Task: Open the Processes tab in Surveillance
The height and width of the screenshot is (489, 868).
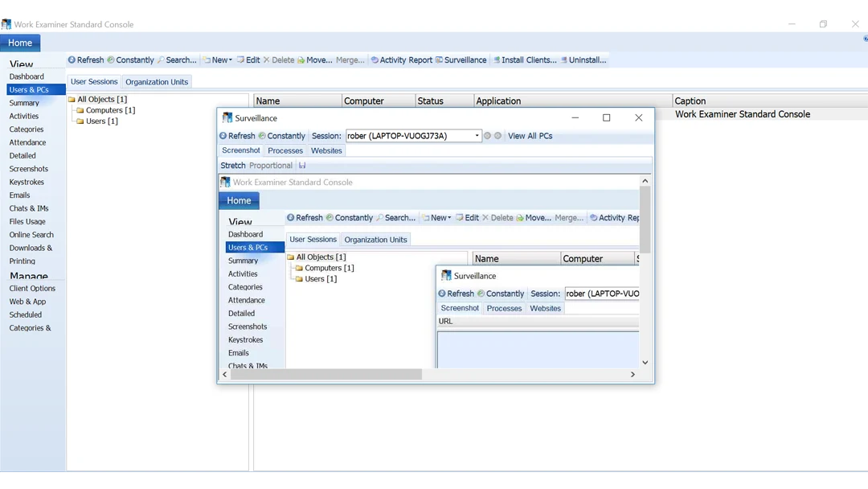Action: click(285, 150)
